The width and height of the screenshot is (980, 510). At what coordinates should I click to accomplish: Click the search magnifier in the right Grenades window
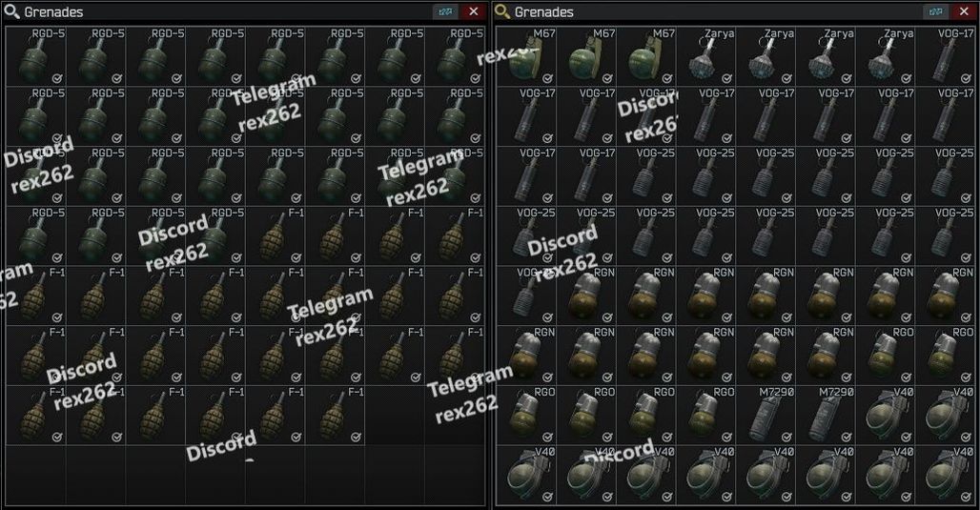click(501, 11)
